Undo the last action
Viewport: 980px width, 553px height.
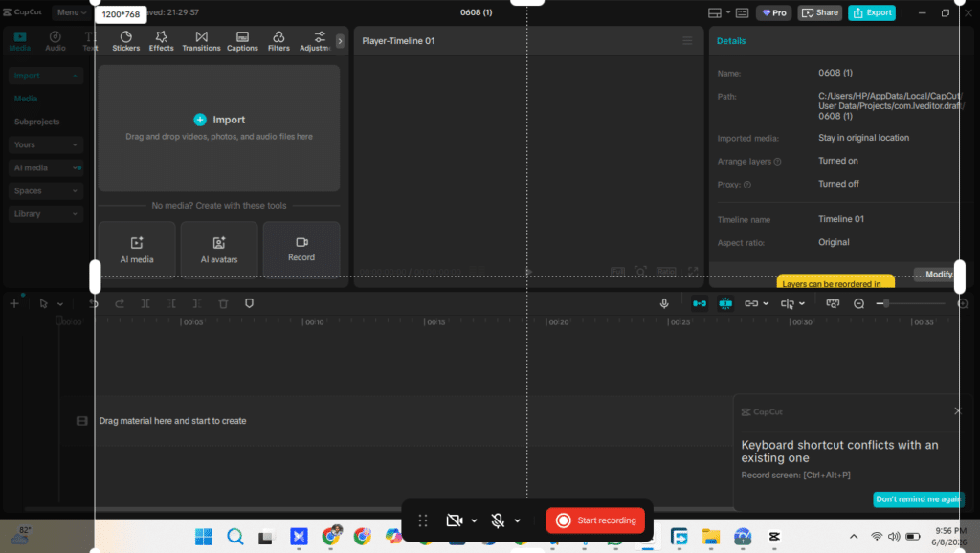[93, 303]
